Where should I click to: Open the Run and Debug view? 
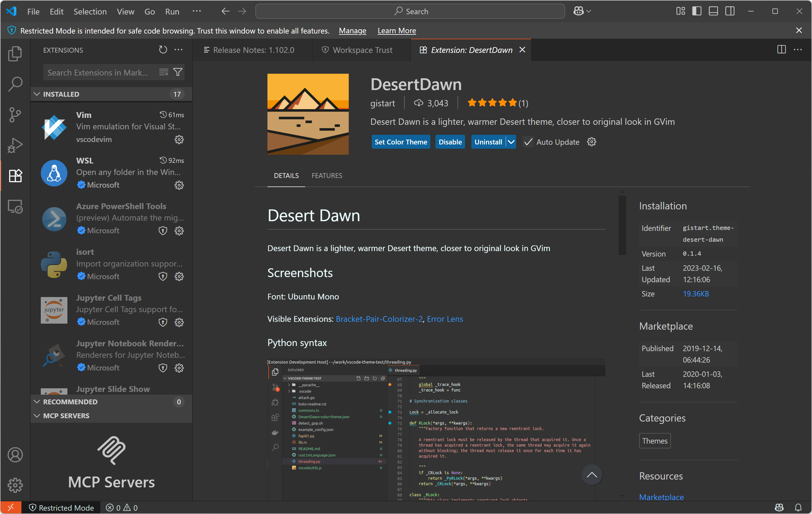pos(15,145)
